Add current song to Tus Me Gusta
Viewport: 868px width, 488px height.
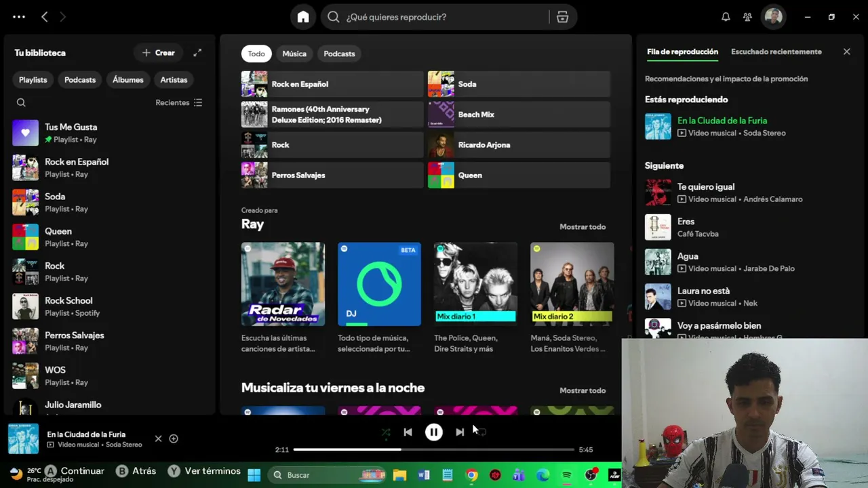point(174,439)
